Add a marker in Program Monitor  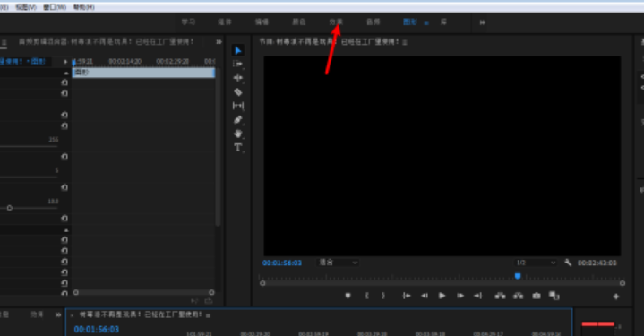click(348, 296)
